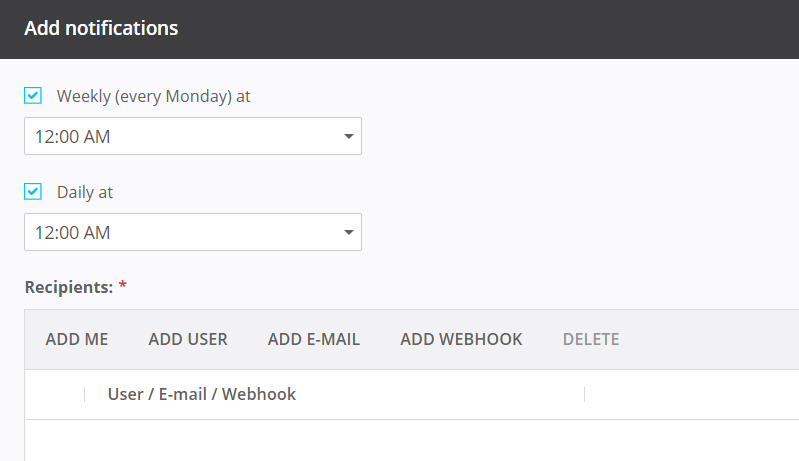This screenshot has height=461, width=799.
Task: Sort by User / E-mail / Webhook column header
Action: tap(202, 395)
